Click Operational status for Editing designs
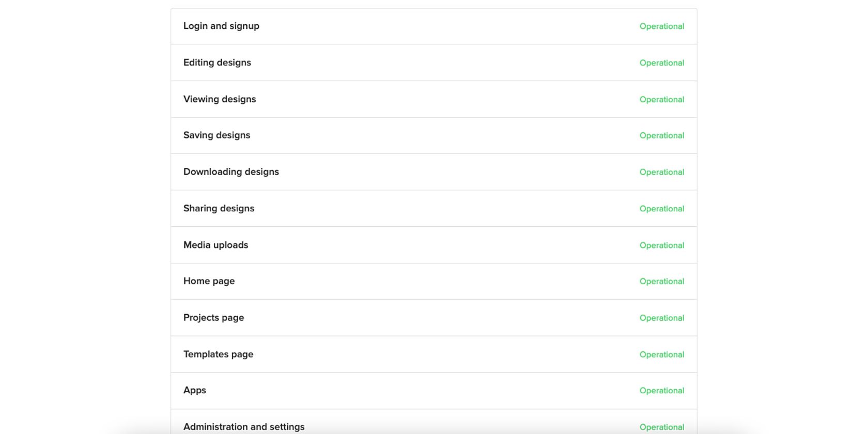Screen dimensions: 868x434 [662, 63]
